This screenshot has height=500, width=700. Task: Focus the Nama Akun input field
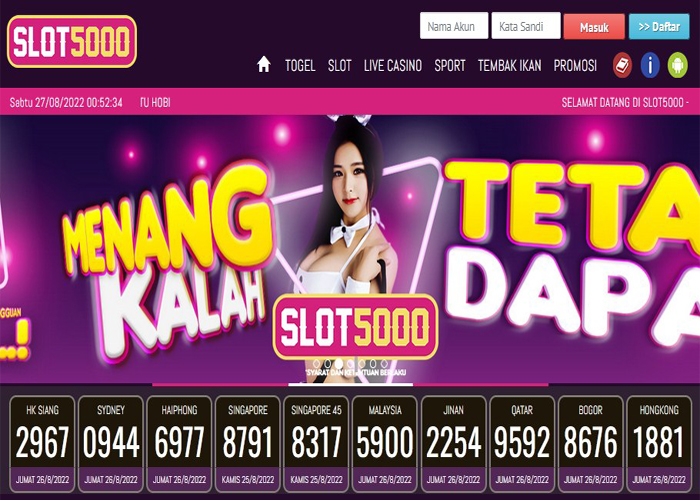click(x=454, y=26)
